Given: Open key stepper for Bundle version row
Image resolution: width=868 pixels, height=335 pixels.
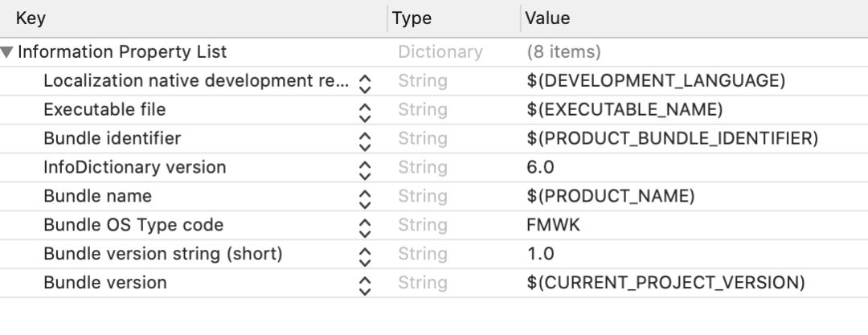Looking at the screenshot, I should [x=365, y=284].
